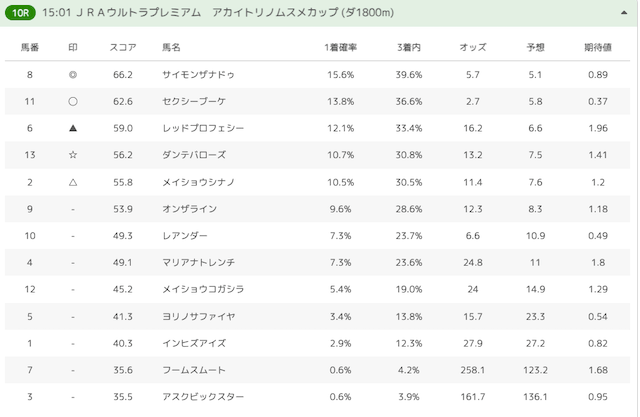Sort by スコア column header

click(123, 48)
